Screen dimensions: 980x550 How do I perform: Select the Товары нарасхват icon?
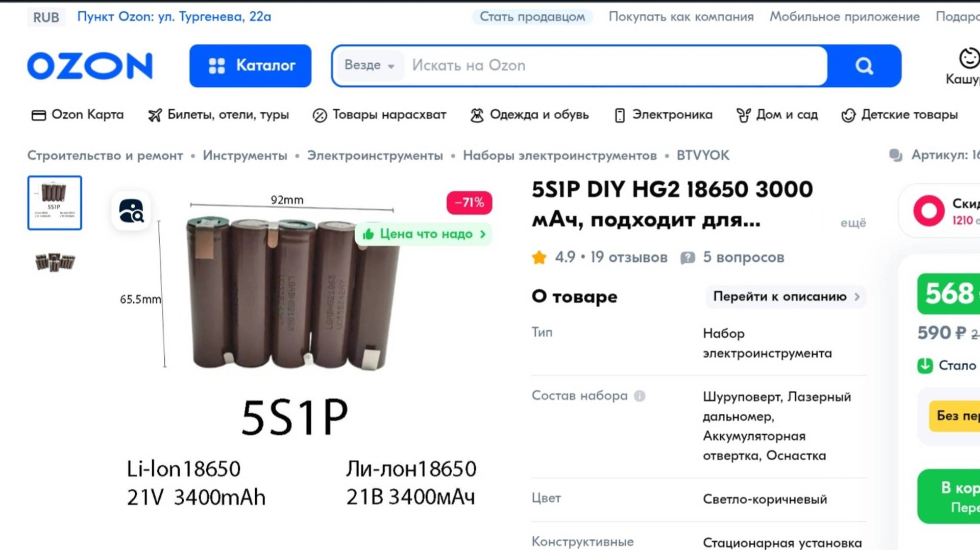click(x=320, y=115)
